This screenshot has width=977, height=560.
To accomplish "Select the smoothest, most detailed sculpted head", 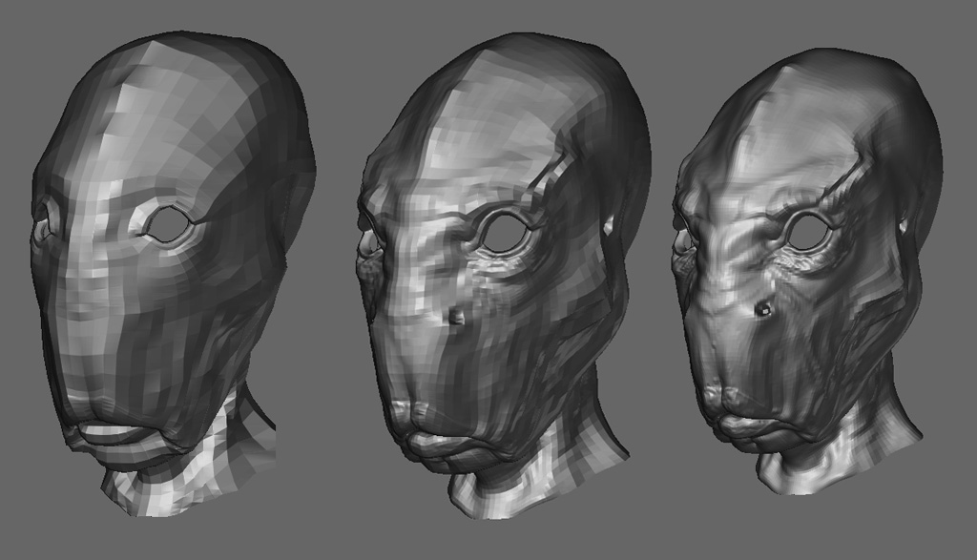I will [807, 274].
